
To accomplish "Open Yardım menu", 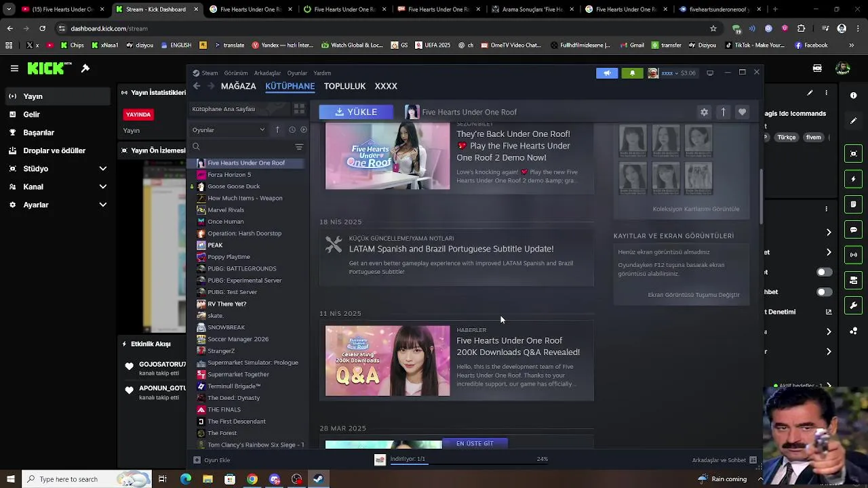I will click(x=322, y=73).
